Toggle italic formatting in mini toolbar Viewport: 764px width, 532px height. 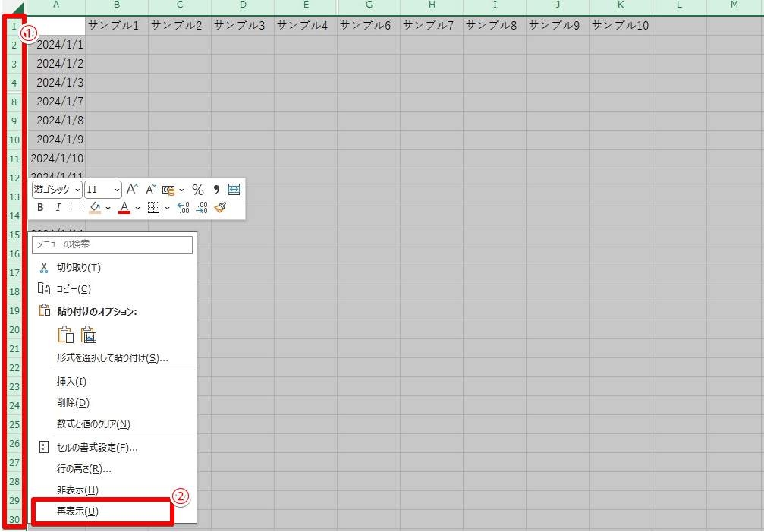(58, 208)
